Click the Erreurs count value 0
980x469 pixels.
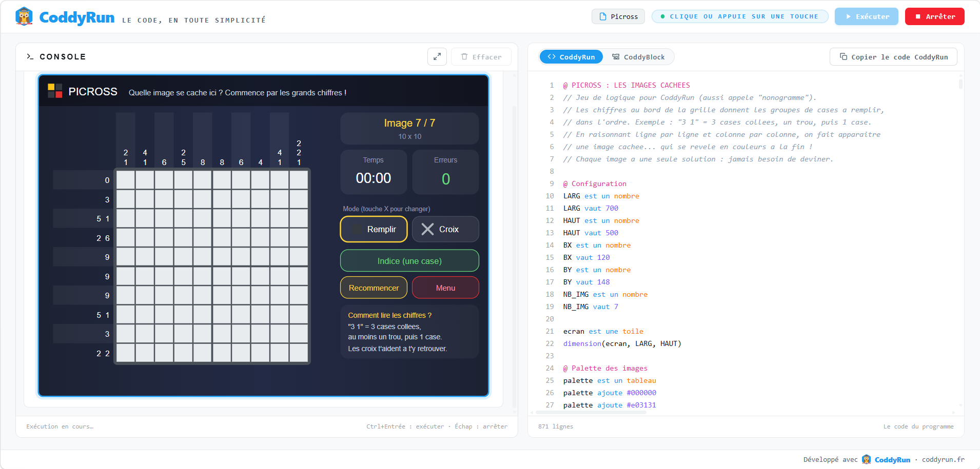click(x=446, y=179)
